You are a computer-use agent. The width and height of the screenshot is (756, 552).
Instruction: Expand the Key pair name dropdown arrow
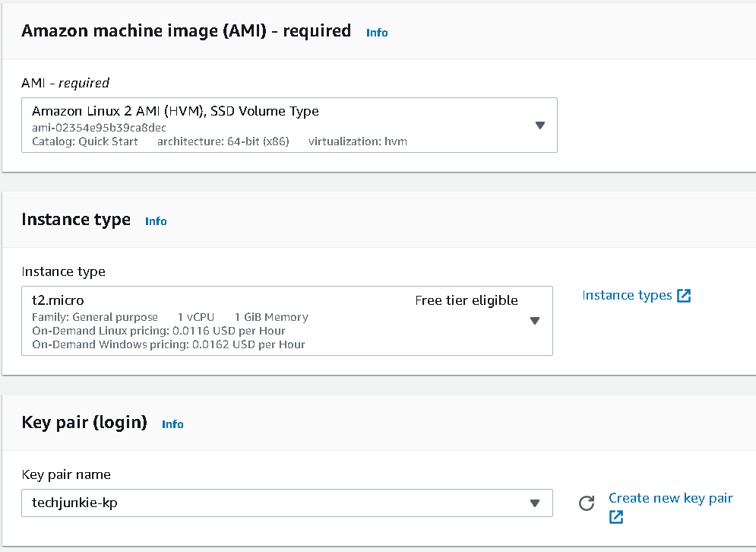[535, 503]
